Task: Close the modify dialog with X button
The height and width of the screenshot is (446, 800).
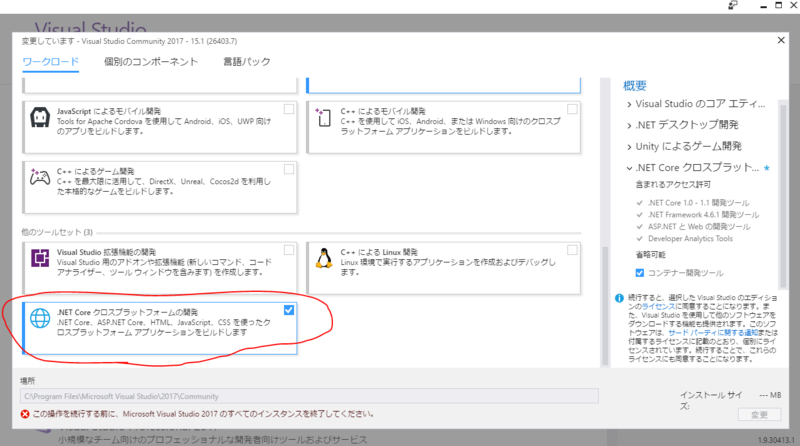Action: [x=781, y=40]
